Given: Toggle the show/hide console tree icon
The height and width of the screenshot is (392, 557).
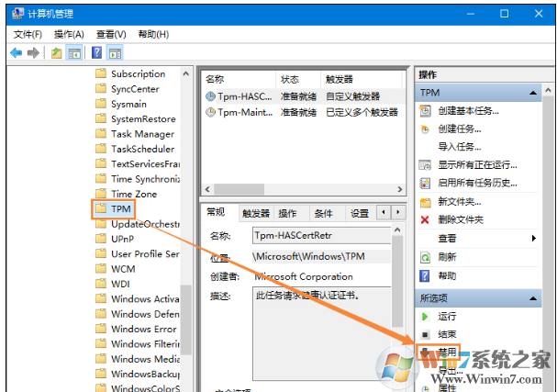Looking at the screenshot, I should 74,53.
